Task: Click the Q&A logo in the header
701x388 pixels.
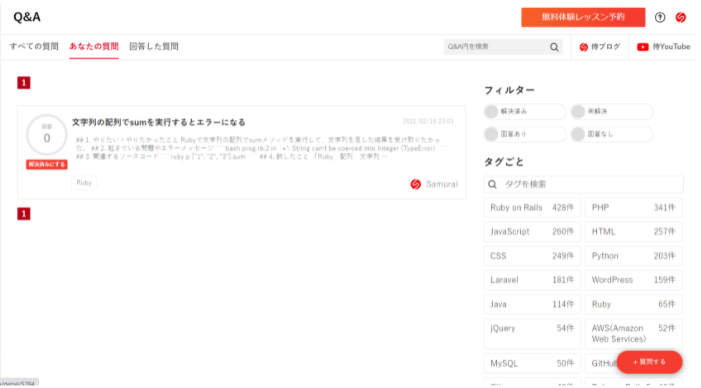Action: (27, 17)
